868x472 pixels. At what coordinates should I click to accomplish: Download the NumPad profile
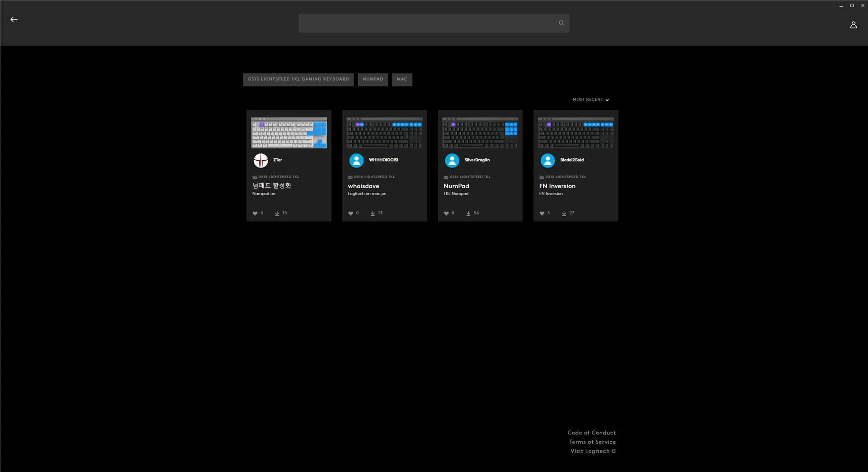468,213
